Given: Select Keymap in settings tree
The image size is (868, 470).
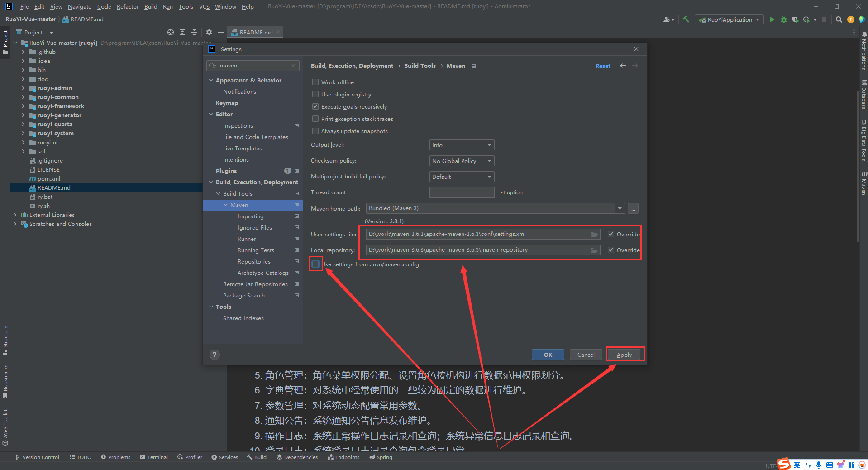Looking at the screenshot, I should tap(227, 103).
